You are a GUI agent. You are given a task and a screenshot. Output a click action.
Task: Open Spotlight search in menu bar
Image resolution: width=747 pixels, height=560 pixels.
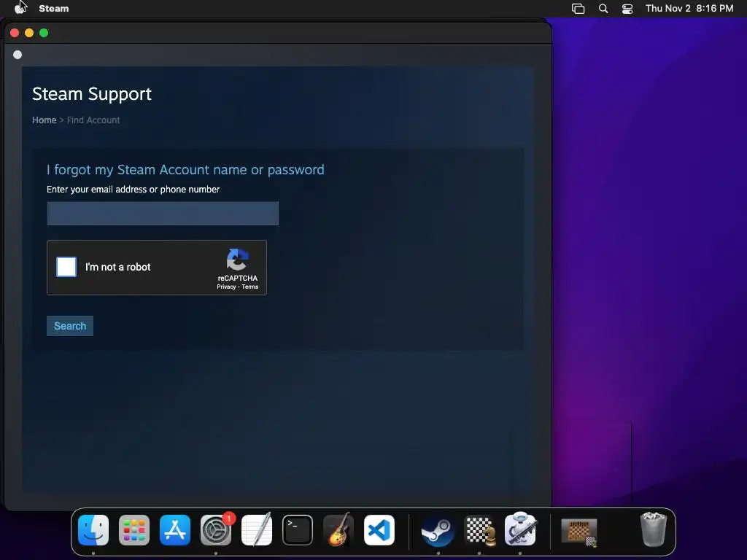tap(603, 9)
